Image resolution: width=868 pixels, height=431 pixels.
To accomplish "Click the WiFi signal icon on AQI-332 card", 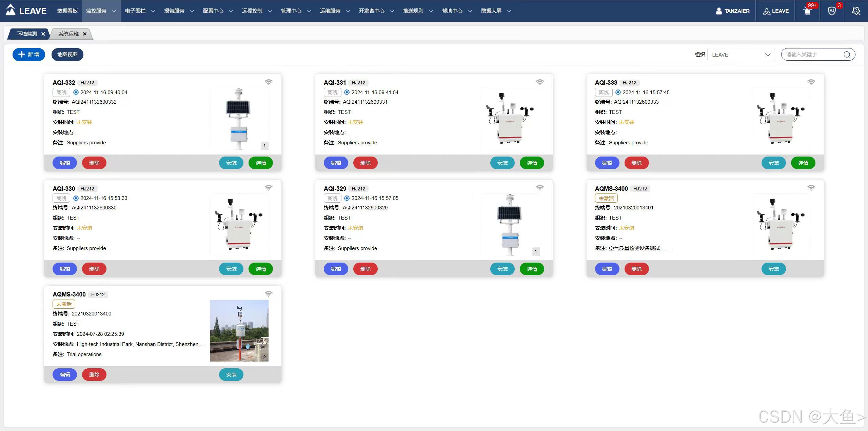I will pyautogui.click(x=269, y=82).
